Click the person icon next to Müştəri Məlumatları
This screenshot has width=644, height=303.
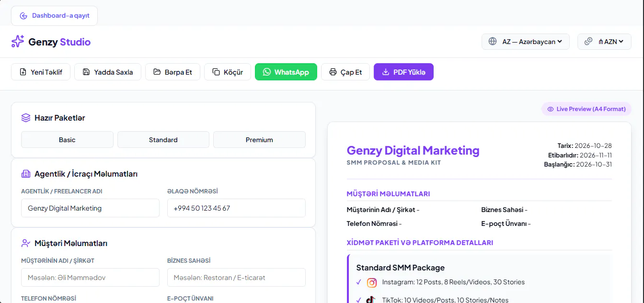click(26, 243)
